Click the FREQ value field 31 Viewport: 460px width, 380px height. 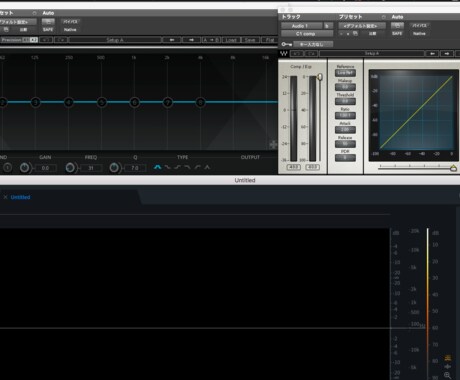point(91,168)
